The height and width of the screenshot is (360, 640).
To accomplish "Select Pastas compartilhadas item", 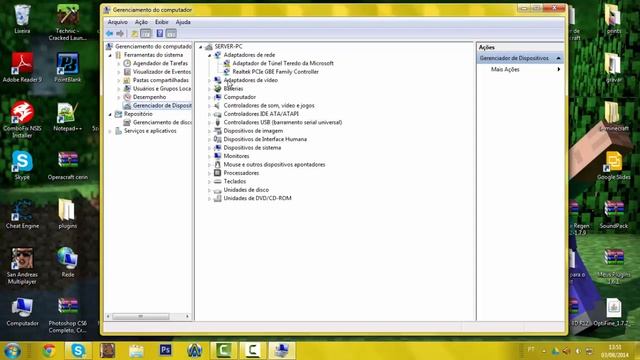I will (x=161, y=80).
